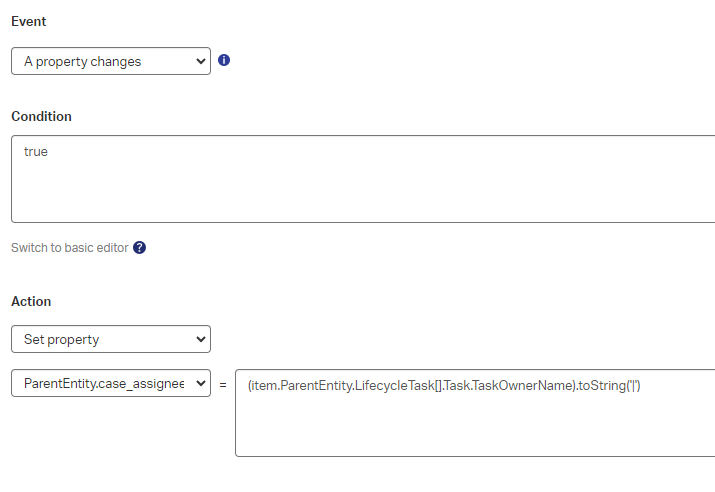Viewport: 715px width, 492px height.
Task: Click the Action section heading
Action: [31, 301]
